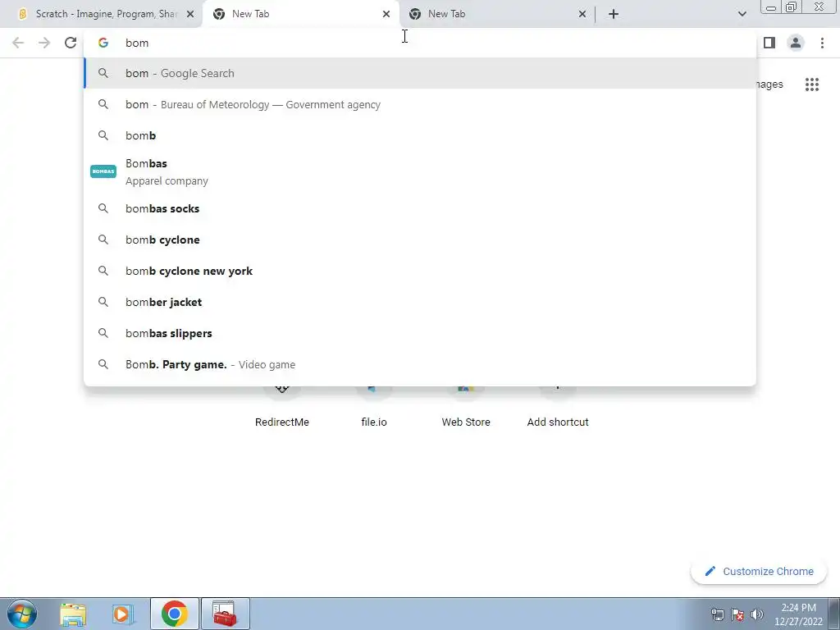Close the active New Tab
Viewport: 840px width, 630px height.
386,14
